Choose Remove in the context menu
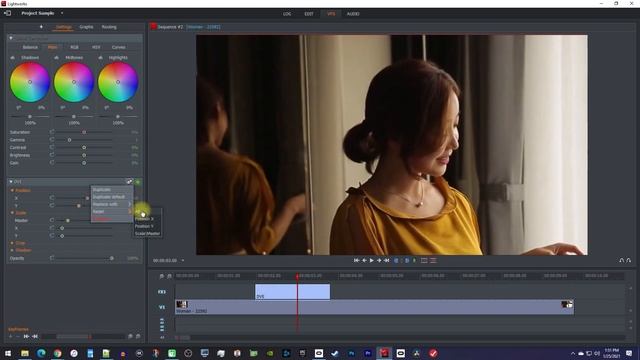This screenshot has height=360, width=640. coord(111,219)
